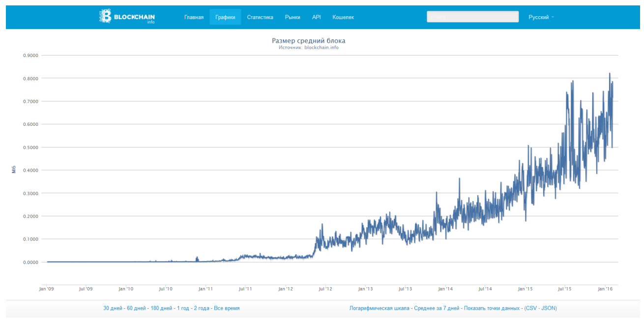Screen dimensions: 644x322
Task: Open the JSON data export link
Action: pos(549,308)
